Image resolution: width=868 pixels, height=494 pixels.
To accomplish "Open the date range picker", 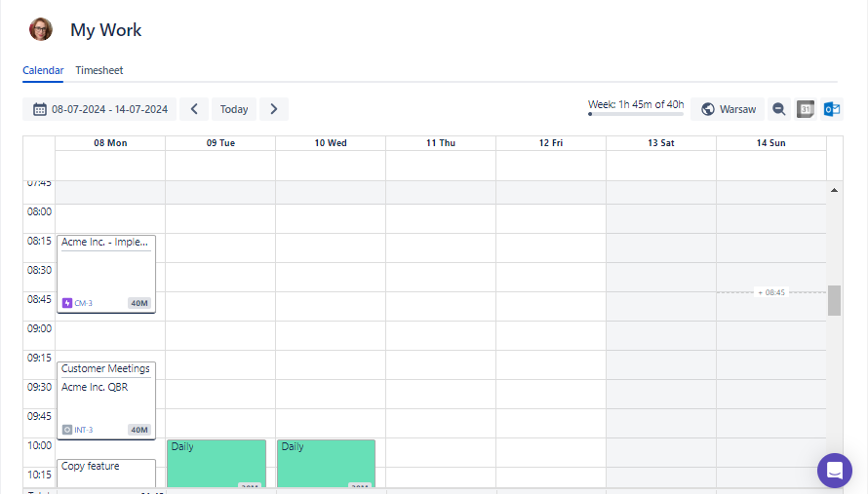I will pyautogui.click(x=99, y=109).
